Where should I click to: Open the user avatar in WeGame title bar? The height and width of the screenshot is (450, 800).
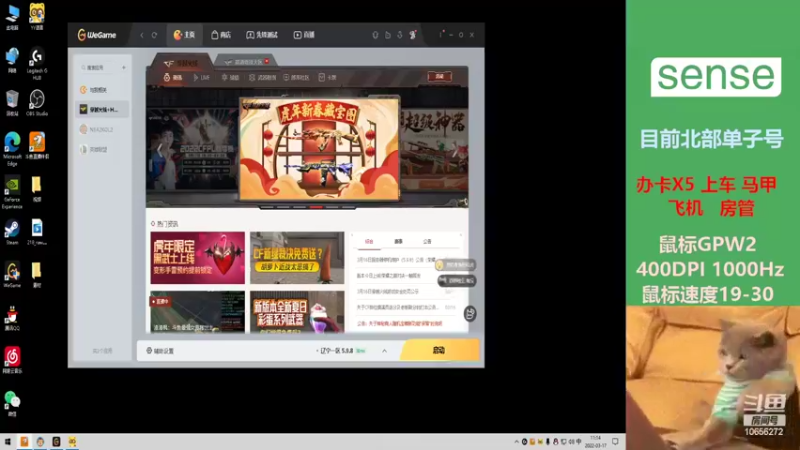[x=413, y=35]
